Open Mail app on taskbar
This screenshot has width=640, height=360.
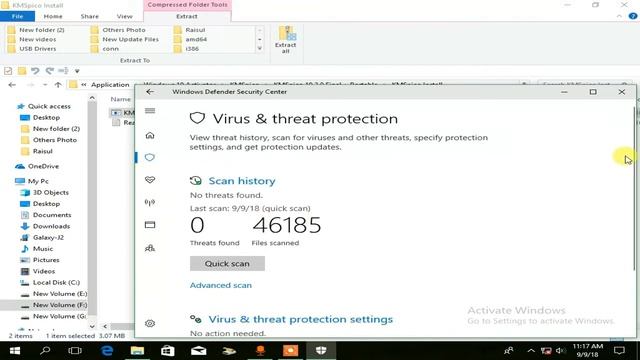(198, 351)
